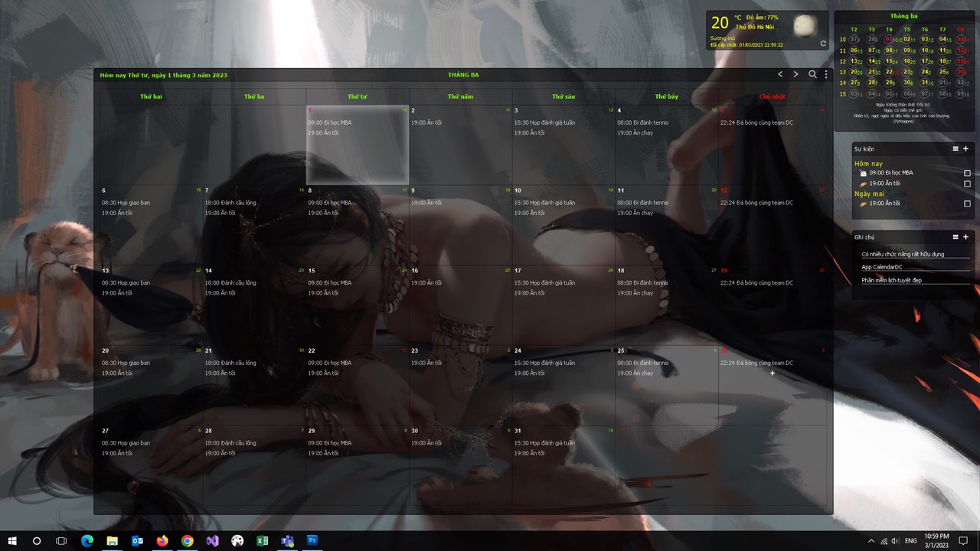
Task: Click notepad icon beside 09:00 Đi học MBA
Action: [864, 173]
